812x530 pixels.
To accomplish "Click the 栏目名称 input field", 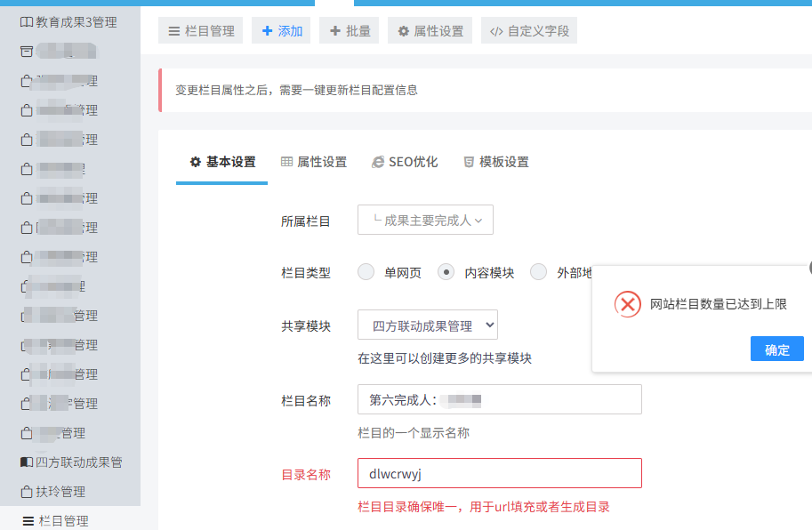I will point(500,399).
